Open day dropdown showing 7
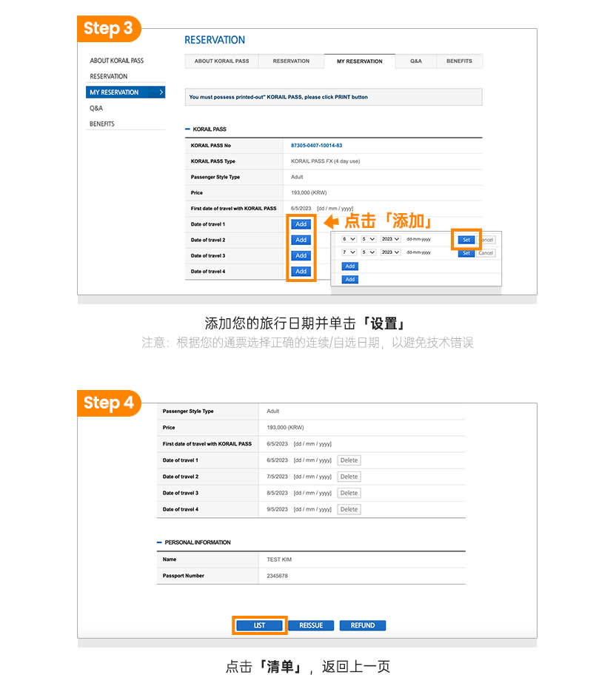Screen dimensions: 616x689 [349, 252]
